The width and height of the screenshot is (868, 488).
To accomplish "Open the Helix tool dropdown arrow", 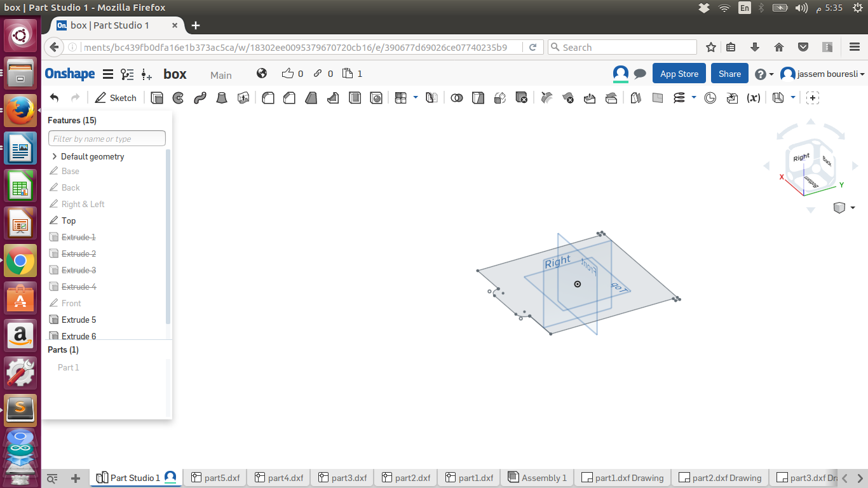I will click(694, 97).
